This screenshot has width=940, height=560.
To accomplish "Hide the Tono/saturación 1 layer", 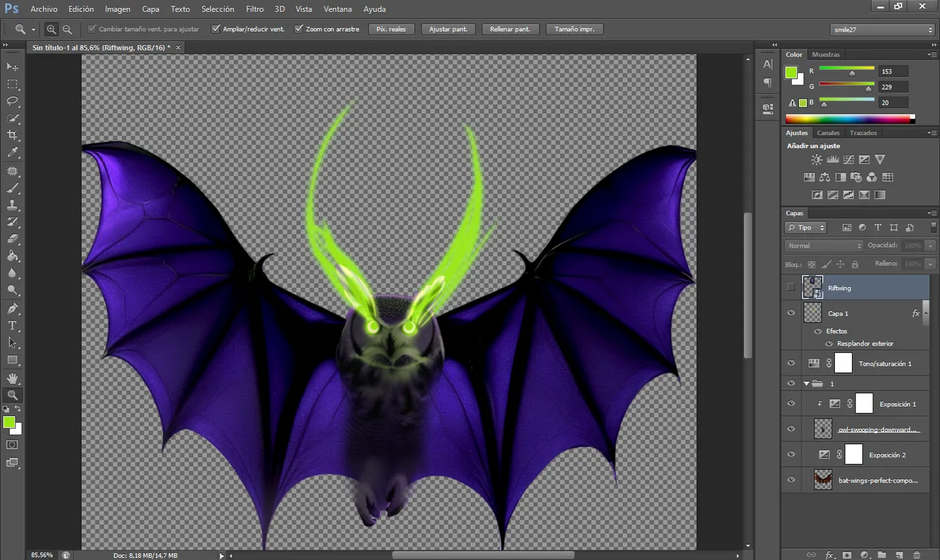I will [791, 363].
